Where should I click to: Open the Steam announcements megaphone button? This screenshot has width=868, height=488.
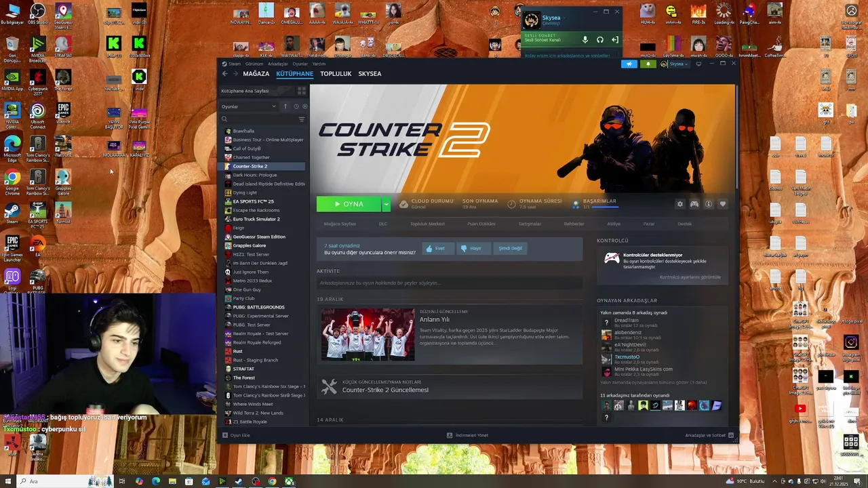click(629, 64)
